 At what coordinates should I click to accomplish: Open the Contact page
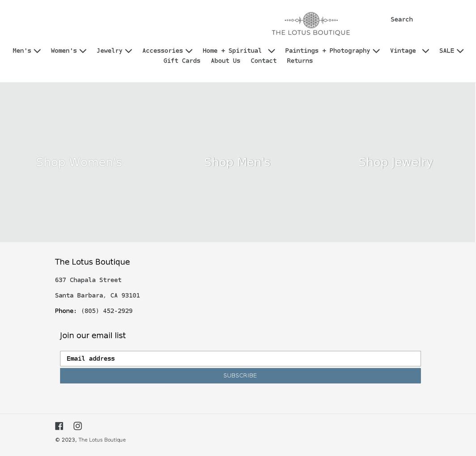(x=263, y=61)
